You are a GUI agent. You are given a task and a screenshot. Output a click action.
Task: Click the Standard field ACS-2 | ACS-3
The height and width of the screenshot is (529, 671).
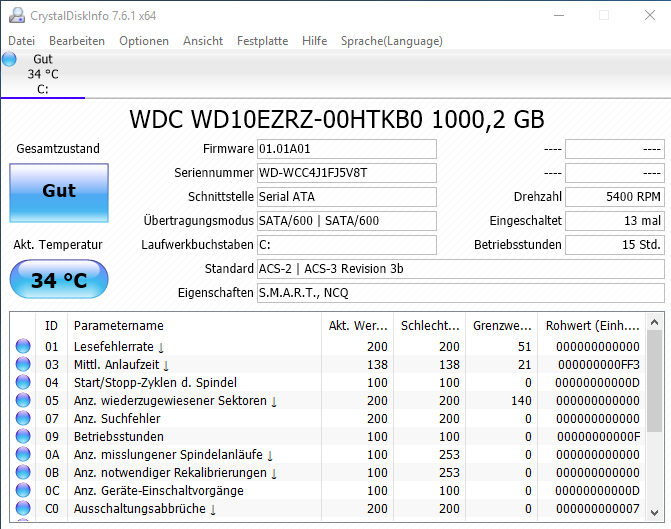point(460,269)
